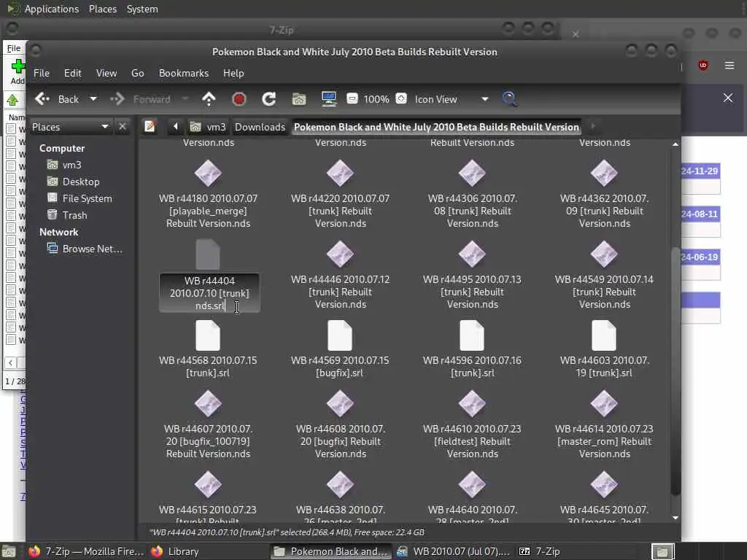Viewport: 747px width, 560px height.
Task: Select WB r44180 playable_merge file icon
Action: coord(208,173)
